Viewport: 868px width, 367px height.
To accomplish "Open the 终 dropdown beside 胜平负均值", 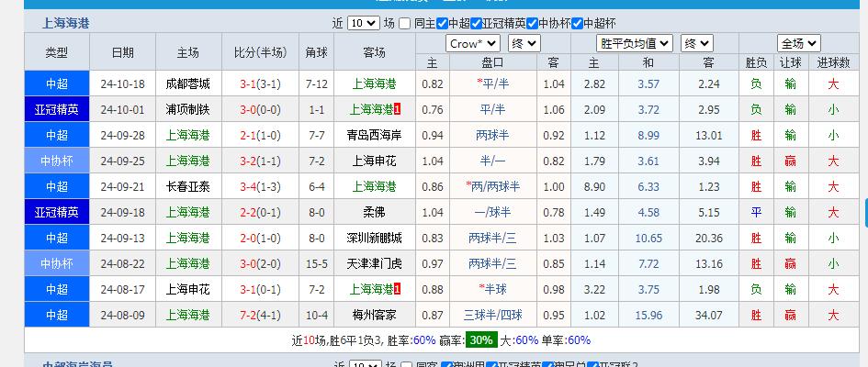I will [x=695, y=43].
